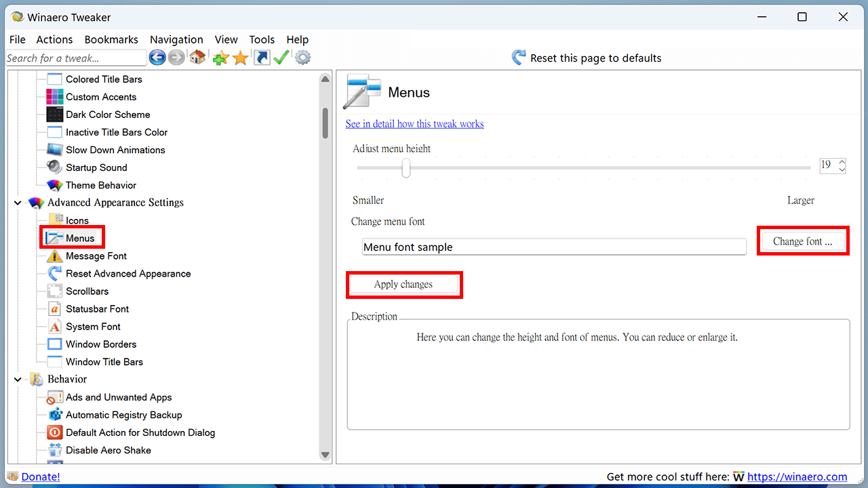This screenshot has height=488, width=868.
Task: Increase menu height with spinner up arrow
Action: coord(842,161)
